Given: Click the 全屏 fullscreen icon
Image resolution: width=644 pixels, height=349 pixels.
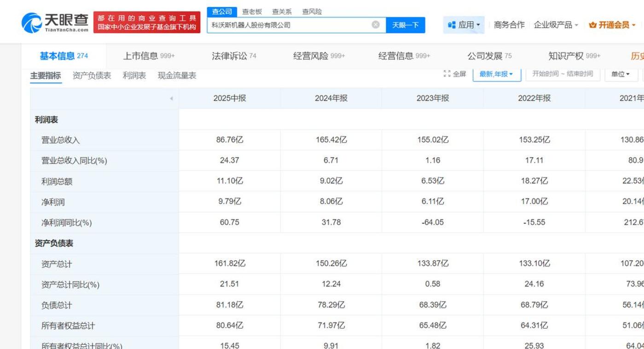Looking at the screenshot, I should coord(447,74).
